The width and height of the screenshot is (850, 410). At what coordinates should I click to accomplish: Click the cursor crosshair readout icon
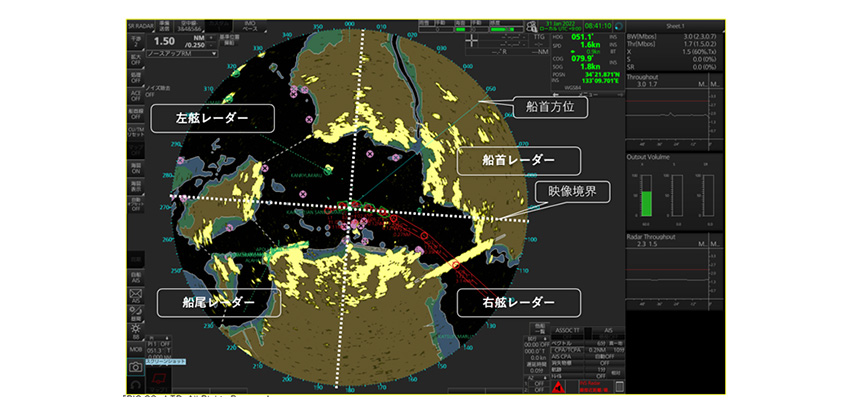472,41
